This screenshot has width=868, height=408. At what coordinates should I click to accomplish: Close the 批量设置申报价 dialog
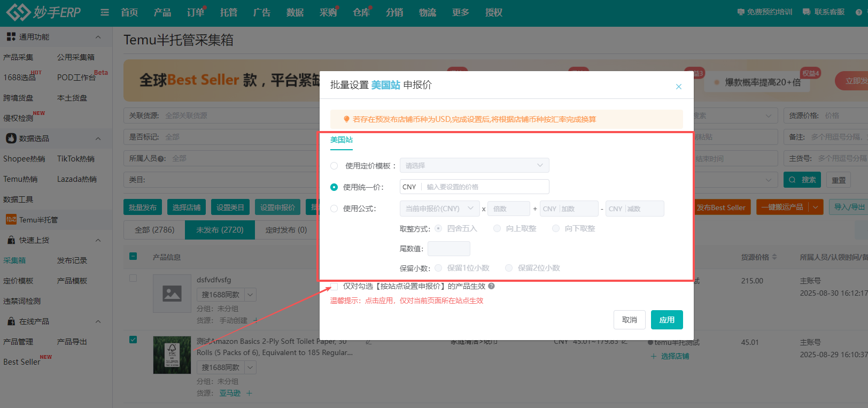pos(678,87)
